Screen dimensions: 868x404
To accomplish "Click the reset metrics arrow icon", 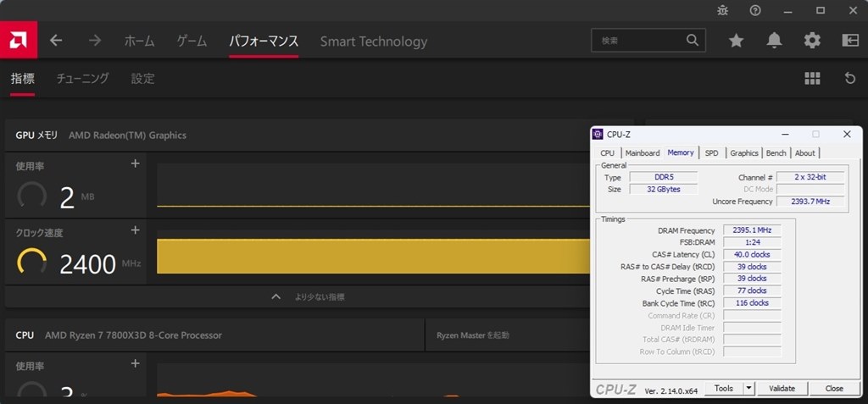I will click(x=850, y=79).
